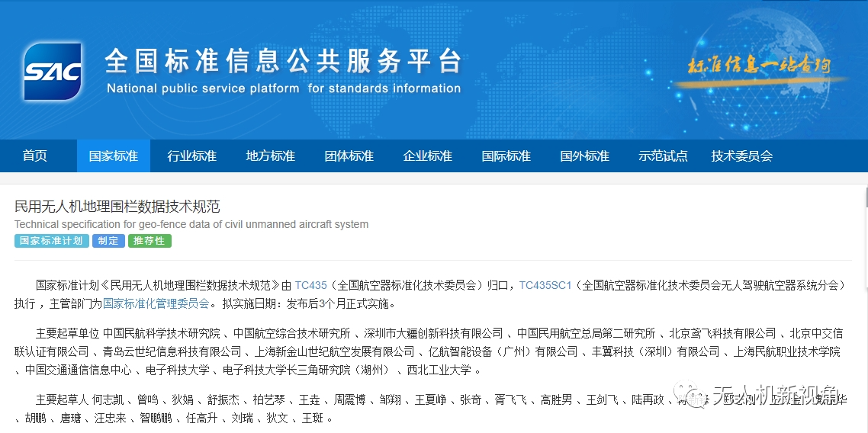868x433 pixels.
Task: Click the platform title 全国标准信息公共服务平台
Action: [x=283, y=61]
